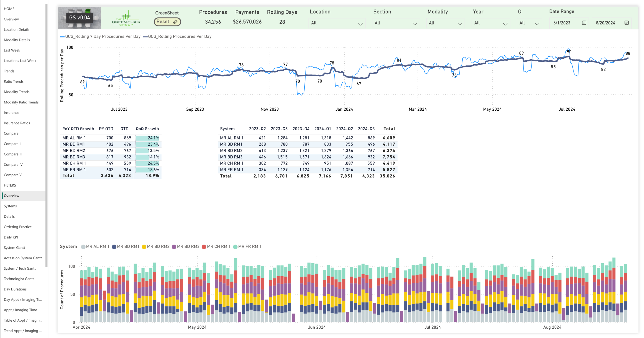The height and width of the screenshot is (338, 644).
Task: Click MR BD RM2 yellow legend swatch
Action: click(144, 247)
